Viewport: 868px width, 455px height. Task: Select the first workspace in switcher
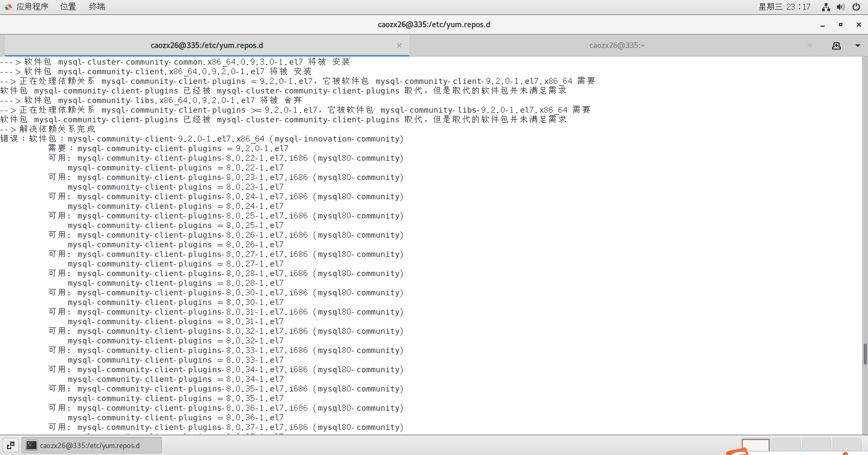pyautogui.click(x=756, y=446)
